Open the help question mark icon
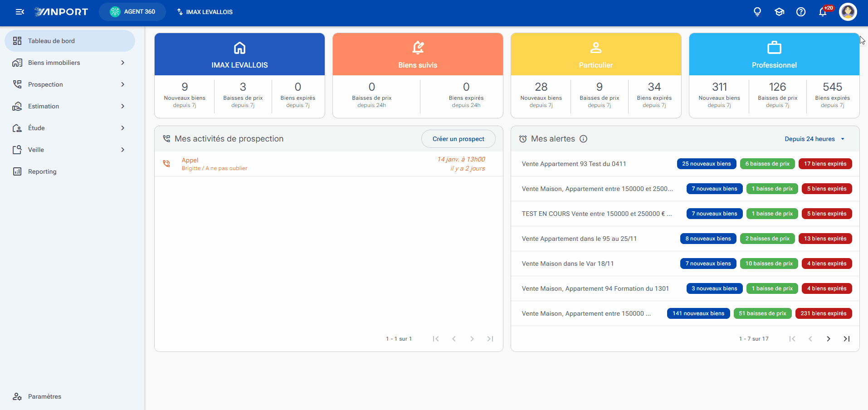868x410 pixels. (801, 12)
